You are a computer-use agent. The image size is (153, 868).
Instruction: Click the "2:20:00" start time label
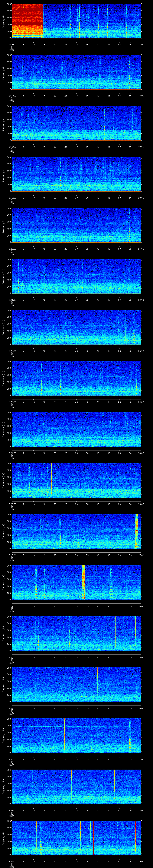(x=12, y=249)
